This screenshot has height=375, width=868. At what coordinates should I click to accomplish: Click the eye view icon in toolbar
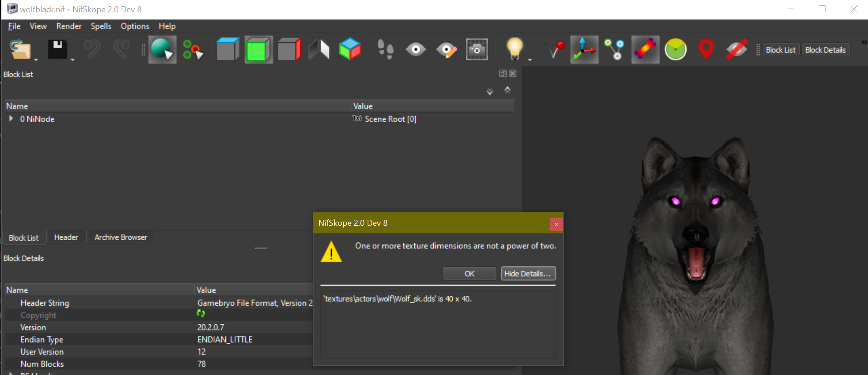[x=416, y=49]
